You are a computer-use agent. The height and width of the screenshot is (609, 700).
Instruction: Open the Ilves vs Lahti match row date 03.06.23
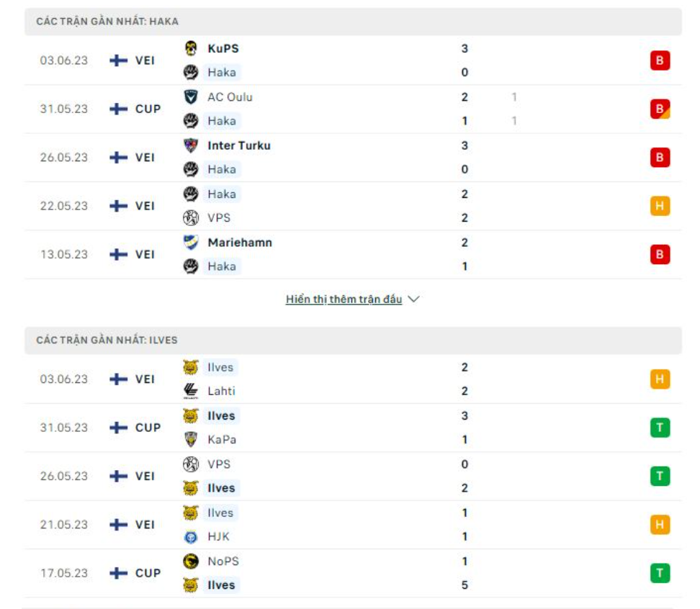(64, 379)
